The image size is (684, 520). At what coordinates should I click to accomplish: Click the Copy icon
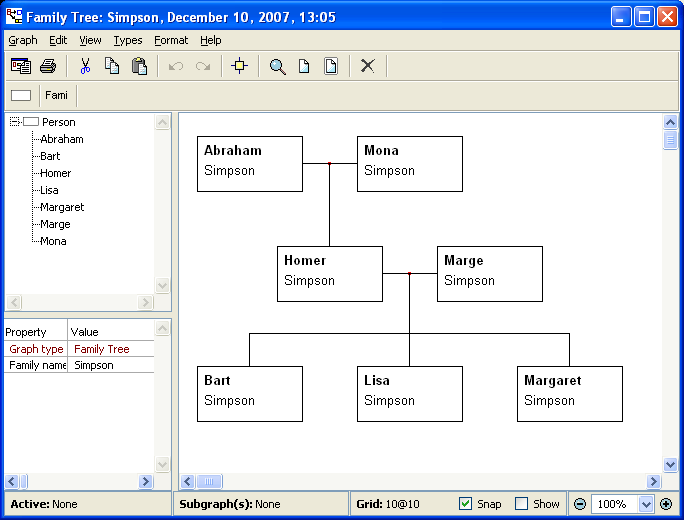112,66
